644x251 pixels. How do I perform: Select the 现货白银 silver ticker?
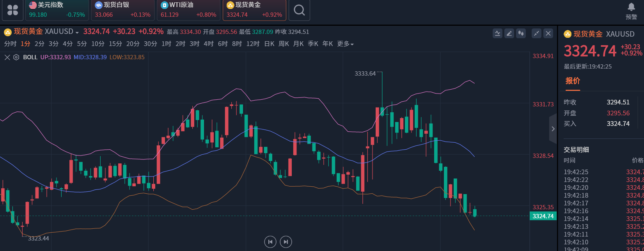tap(122, 10)
